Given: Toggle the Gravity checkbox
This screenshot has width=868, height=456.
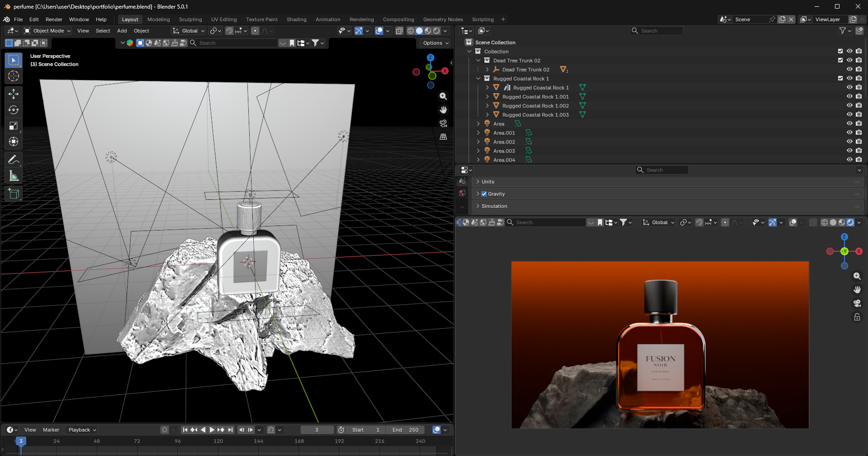Looking at the screenshot, I should pyautogui.click(x=484, y=194).
